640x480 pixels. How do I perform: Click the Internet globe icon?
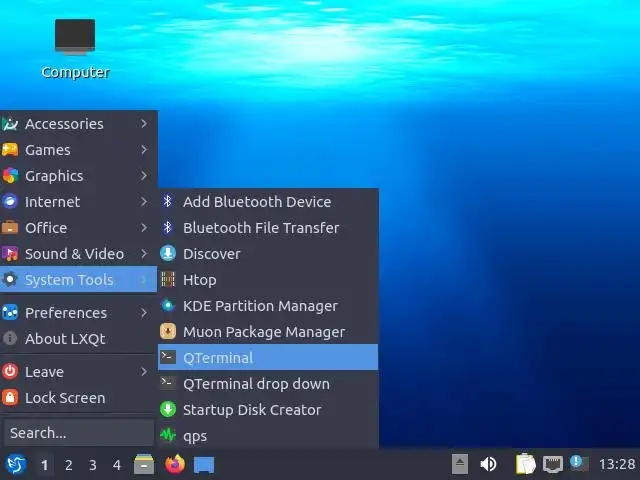[x=10, y=202]
